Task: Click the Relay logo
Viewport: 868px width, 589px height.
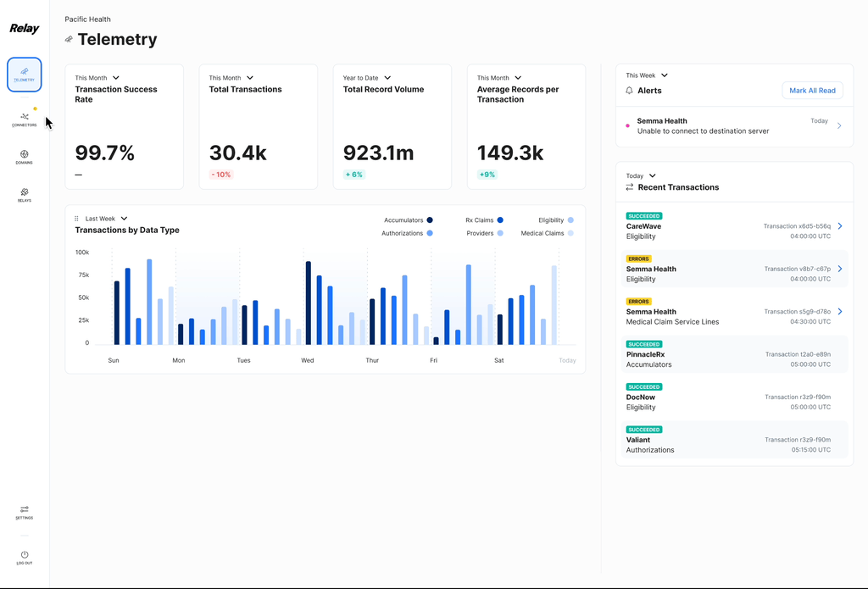Action: (25, 28)
